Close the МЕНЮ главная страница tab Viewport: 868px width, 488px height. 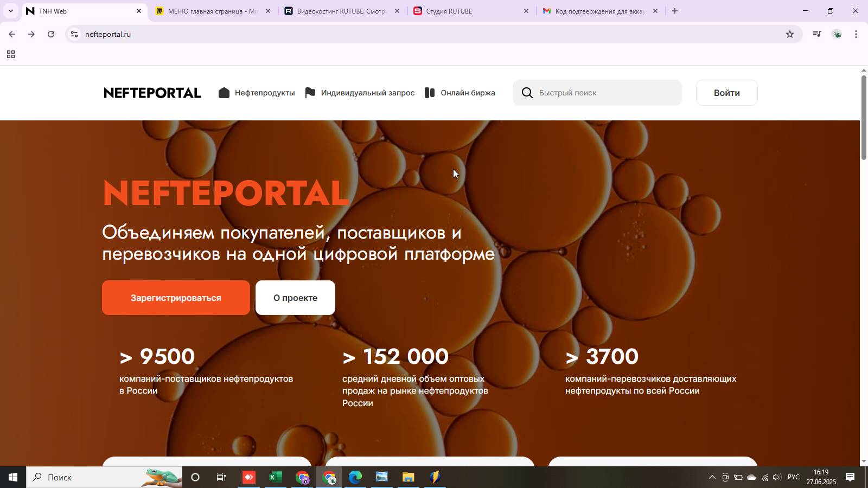(x=267, y=11)
